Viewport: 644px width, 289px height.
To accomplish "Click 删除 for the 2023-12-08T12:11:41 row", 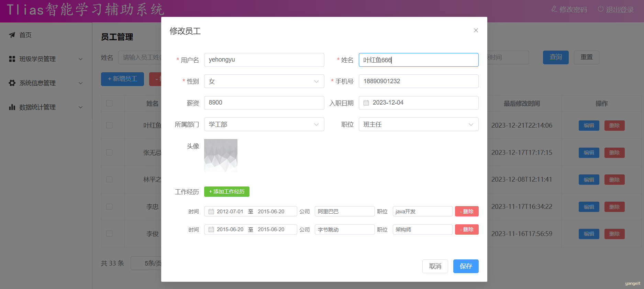I will 614,180.
